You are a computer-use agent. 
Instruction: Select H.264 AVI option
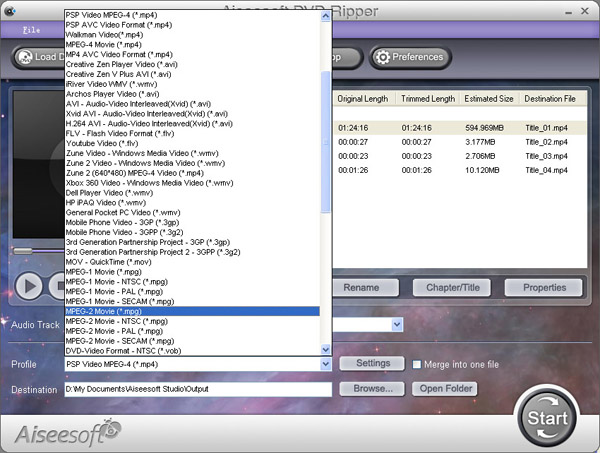click(192, 124)
